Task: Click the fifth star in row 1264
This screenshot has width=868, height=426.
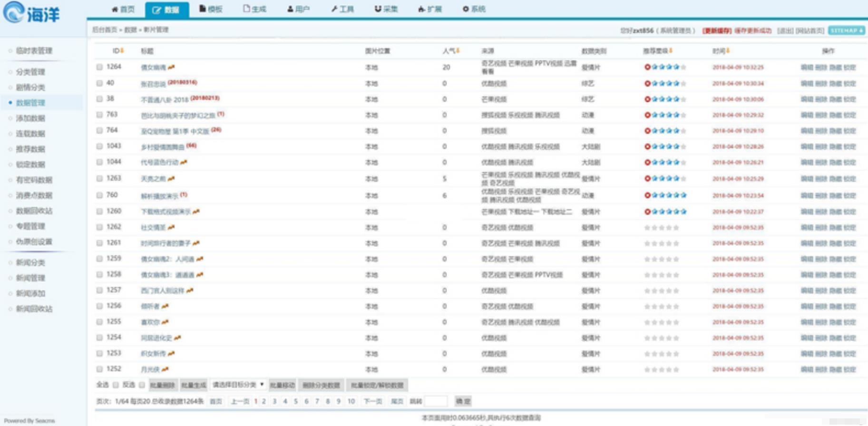Action: pyautogui.click(x=683, y=67)
